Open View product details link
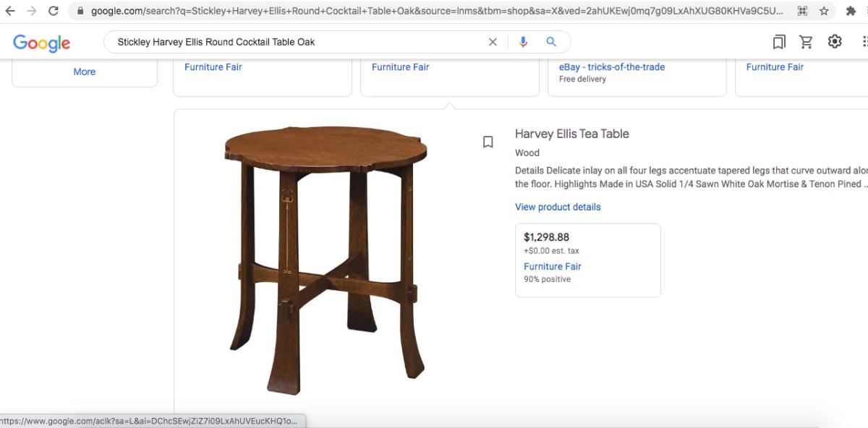Viewport: 868px width, 428px height. point(558,207)
